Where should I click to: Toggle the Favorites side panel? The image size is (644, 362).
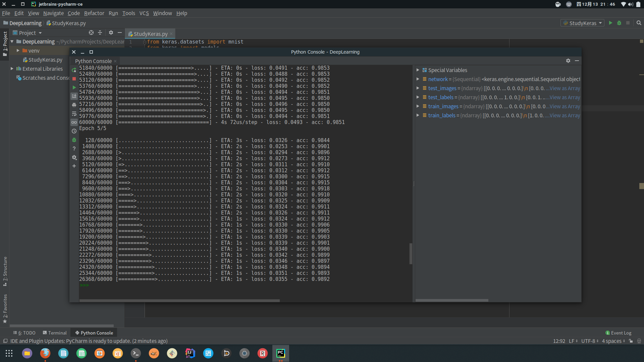[5, 309]
